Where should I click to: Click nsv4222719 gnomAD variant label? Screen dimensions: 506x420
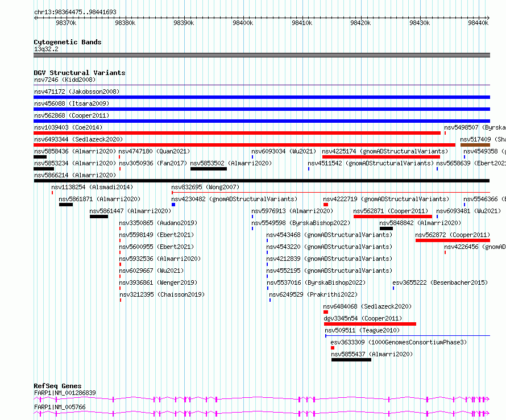coord(386,199)
